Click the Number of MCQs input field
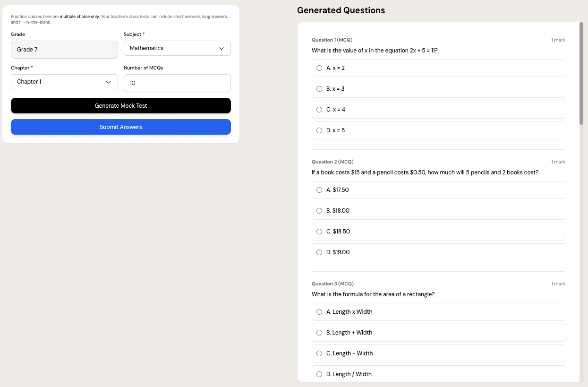 point(177,83)
